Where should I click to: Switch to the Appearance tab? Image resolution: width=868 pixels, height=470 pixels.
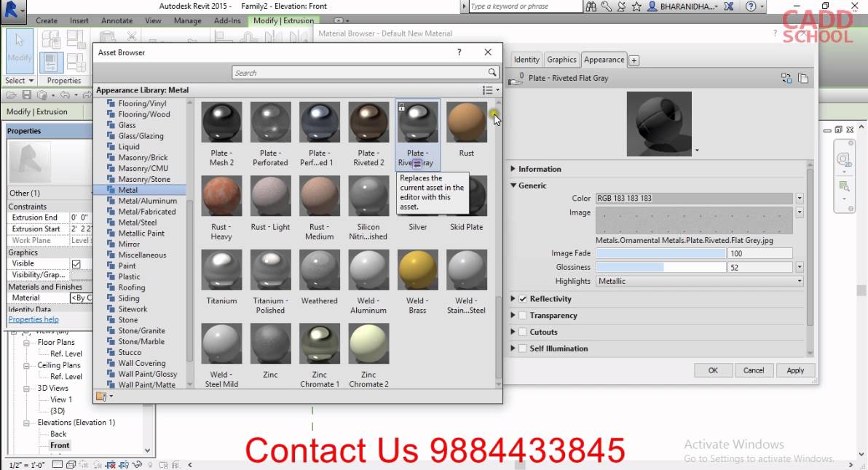(x=604, y=59)
